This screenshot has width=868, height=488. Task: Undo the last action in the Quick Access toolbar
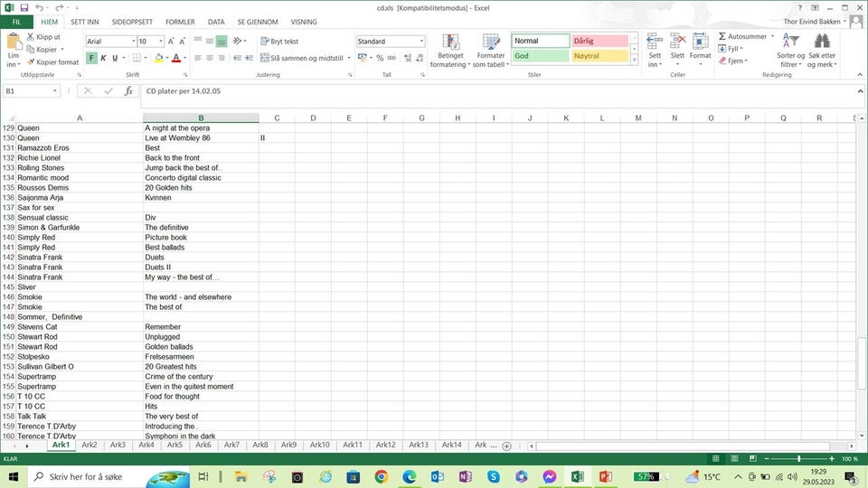pos(39,8)
